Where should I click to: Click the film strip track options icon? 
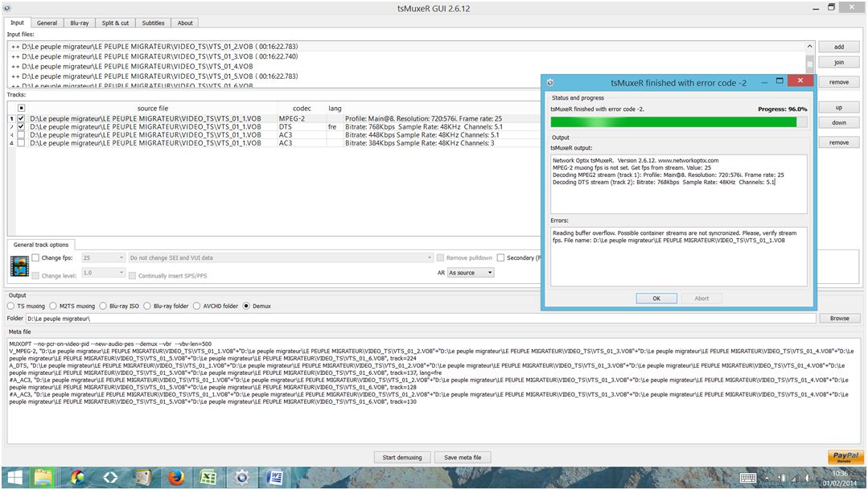point(19,266)
